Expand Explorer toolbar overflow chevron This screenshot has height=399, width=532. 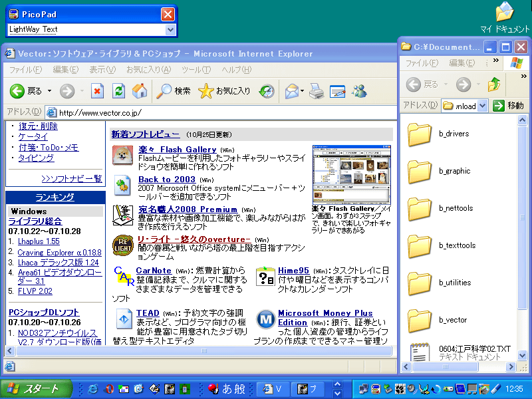pos(523,76)
